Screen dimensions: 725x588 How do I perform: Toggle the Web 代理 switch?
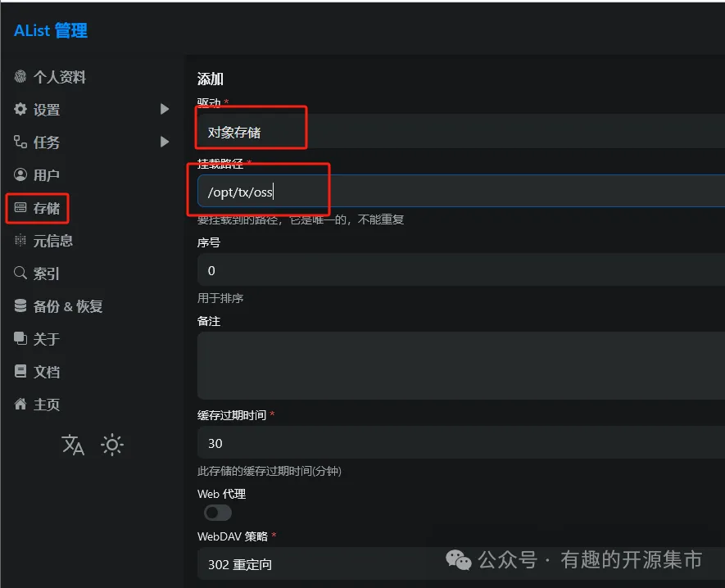pos(218,513)
